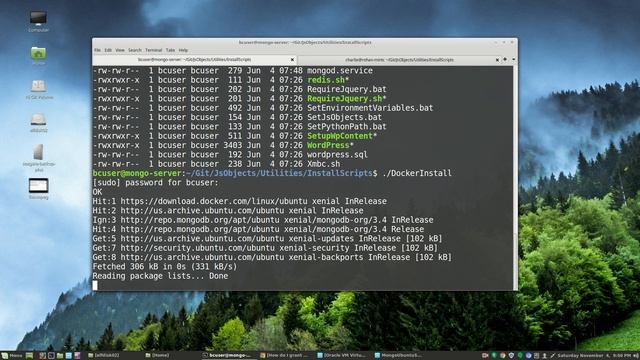Switch to the charlie terminal tab
Viewport: 640px width, 360px height.
click(399, 60)
